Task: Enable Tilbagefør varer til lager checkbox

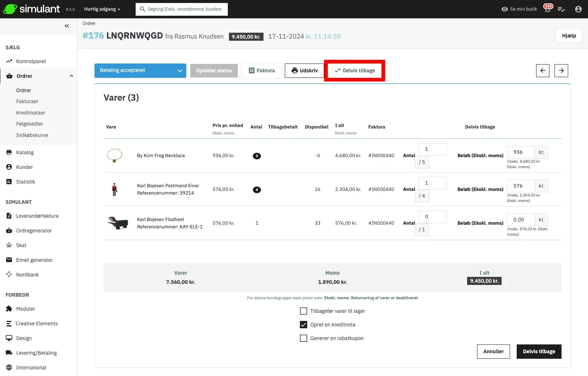Action: click(304, 311)
